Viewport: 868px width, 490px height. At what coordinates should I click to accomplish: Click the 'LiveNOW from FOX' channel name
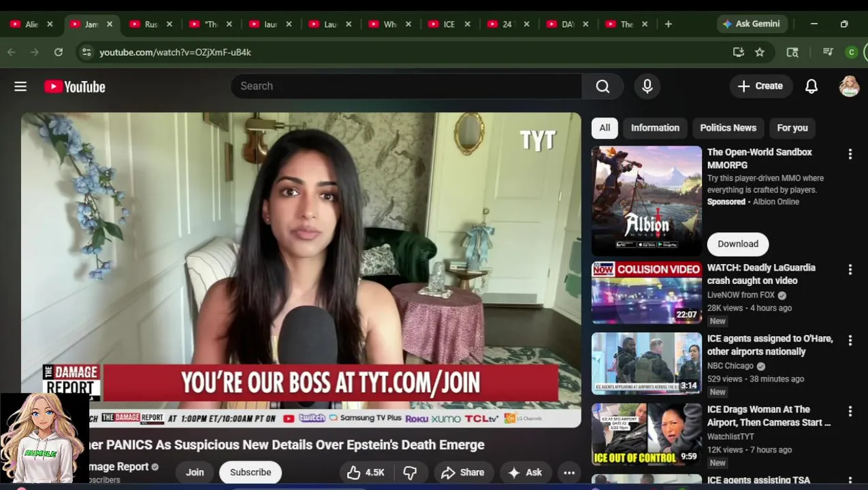click(x=741, y=295)
